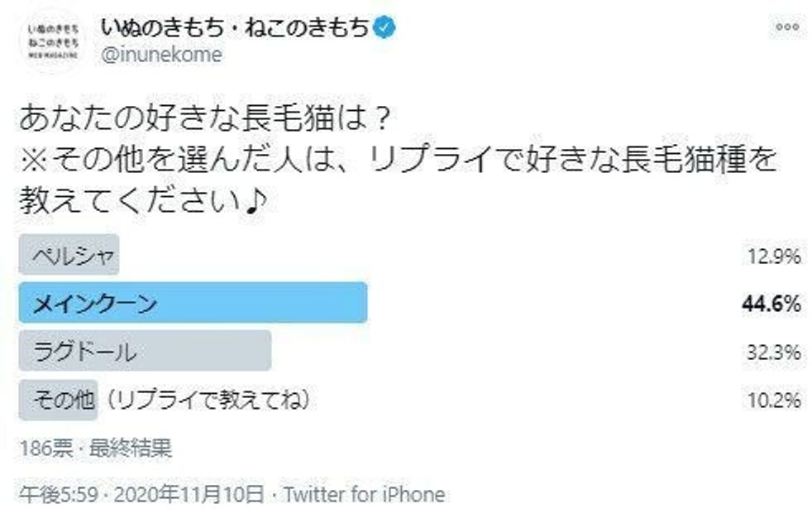Click the bold 44.6% winning percentage

pyautogui.click(x=771, y=305)
